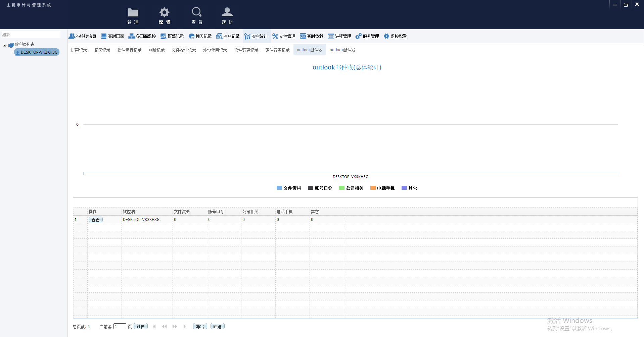Open 监控配置 toolbar item
Image resolution: width=644 pixels, height=337 pixels.
point(395,36)
